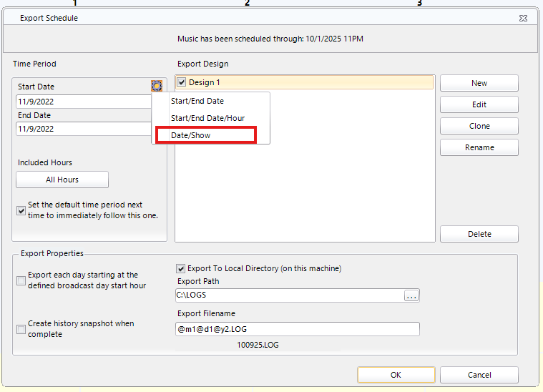Click the time period mode gear icon
Screen dimensions: 543x392
(157, 86)
